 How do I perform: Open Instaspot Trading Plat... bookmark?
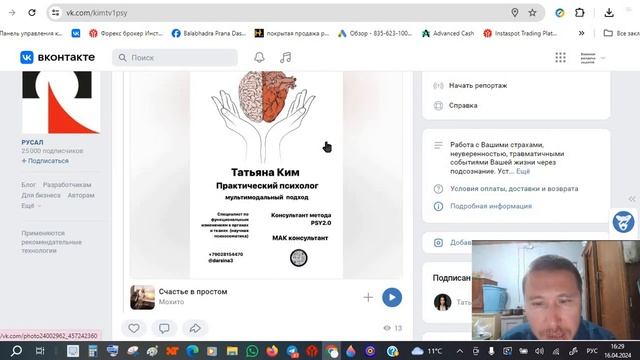coord(520,33)
